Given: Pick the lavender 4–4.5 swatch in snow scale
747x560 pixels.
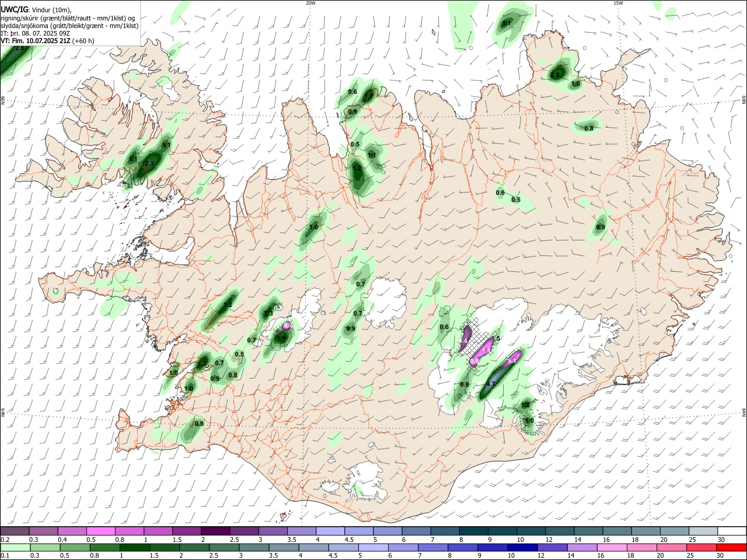Looking at the screenshot, I should pos(330,531).
